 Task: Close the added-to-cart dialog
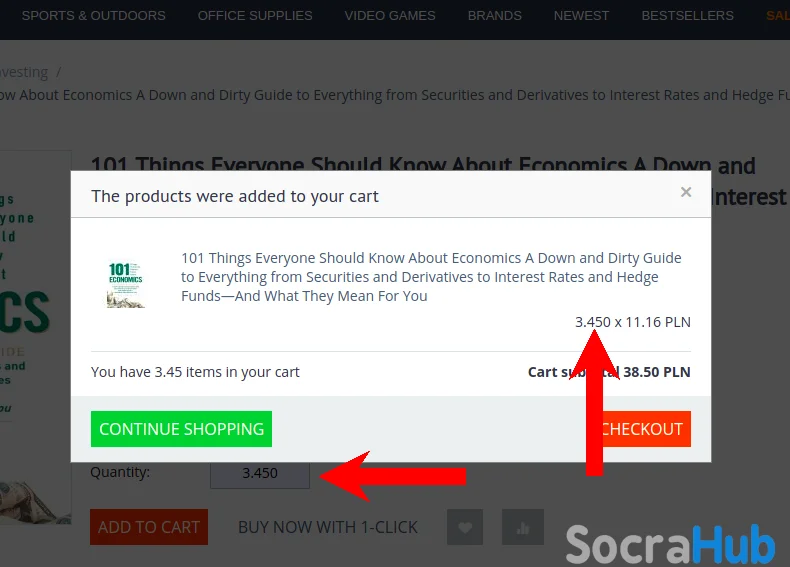point(686,192)
